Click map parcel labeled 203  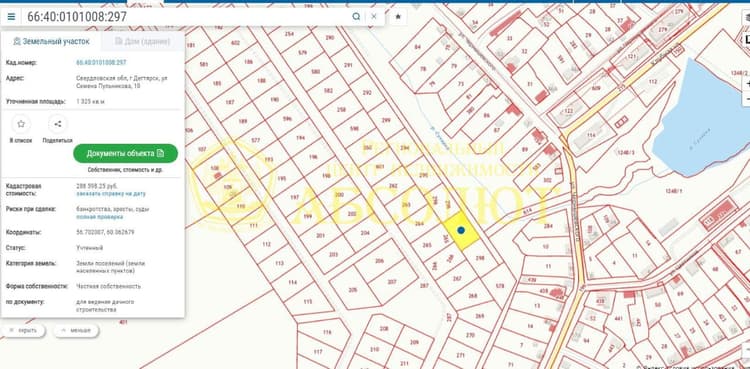pyautogui.click(x=333, y=254)
